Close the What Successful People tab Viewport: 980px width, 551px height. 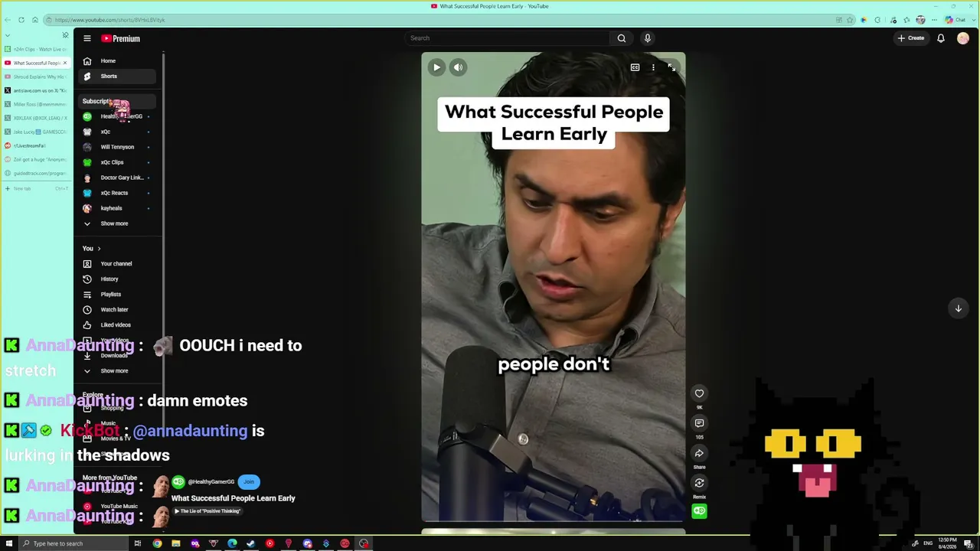pos(65,63)
